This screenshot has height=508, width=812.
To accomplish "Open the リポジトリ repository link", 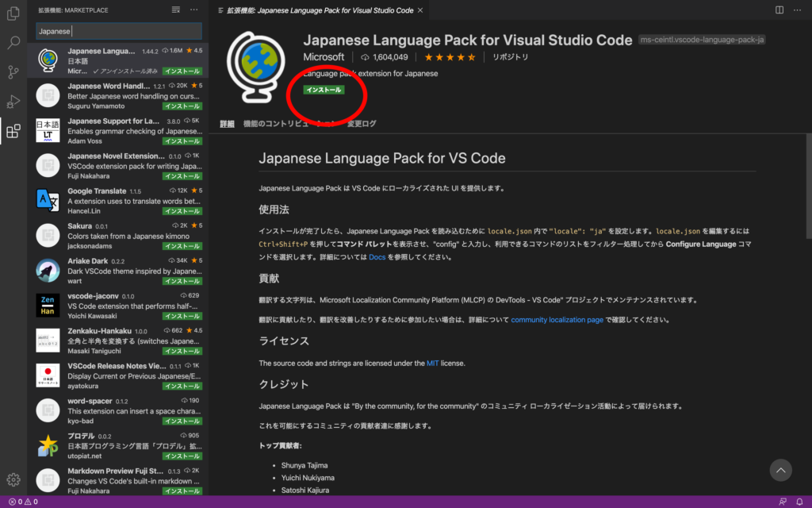I will pyautogui.click(x=510, y=57).
